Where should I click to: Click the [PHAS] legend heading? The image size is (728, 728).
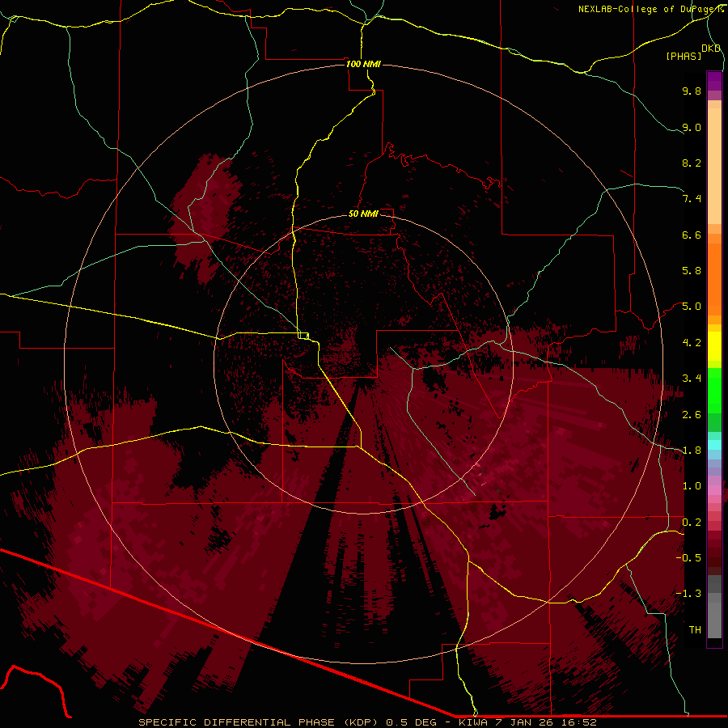pos(684,57)
